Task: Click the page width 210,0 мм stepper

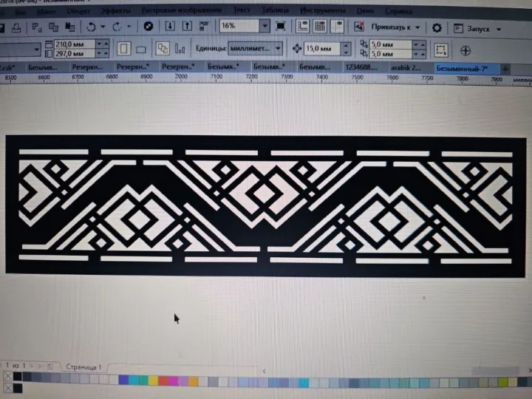Action: pos(103,44)
